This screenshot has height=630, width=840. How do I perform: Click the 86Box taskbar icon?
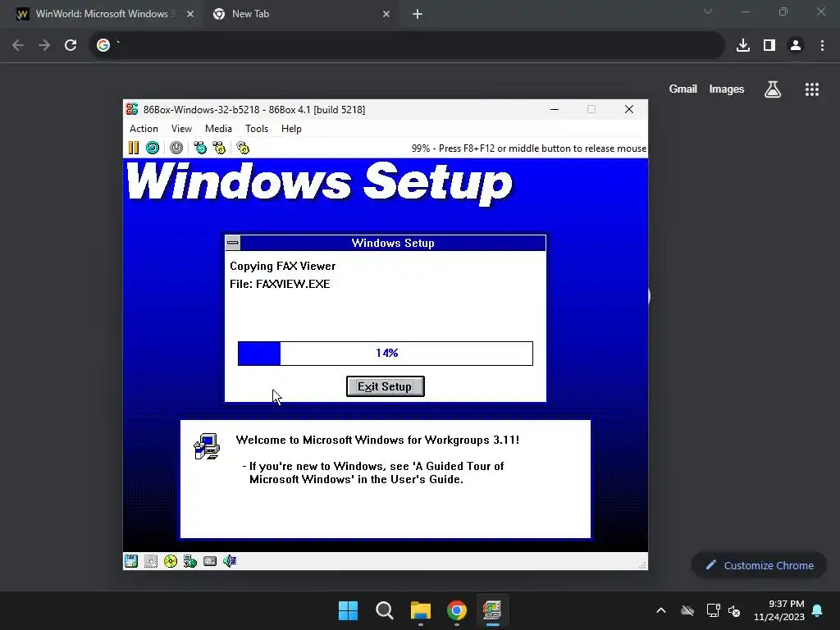(492, 610)
